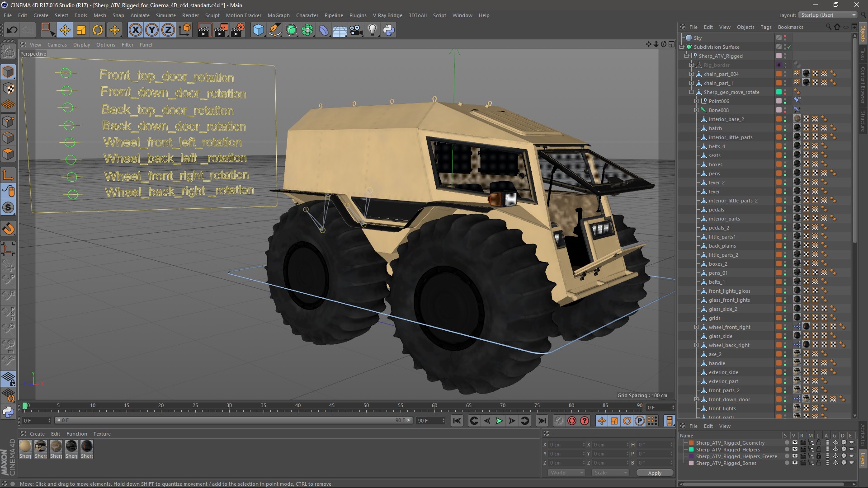
Task: Open the Content Browser side tab
Action: pyautogui.click(x=863, y=85)
